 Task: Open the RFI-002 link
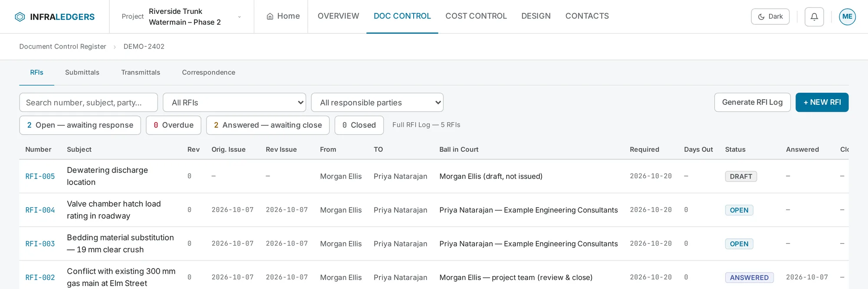40,278
